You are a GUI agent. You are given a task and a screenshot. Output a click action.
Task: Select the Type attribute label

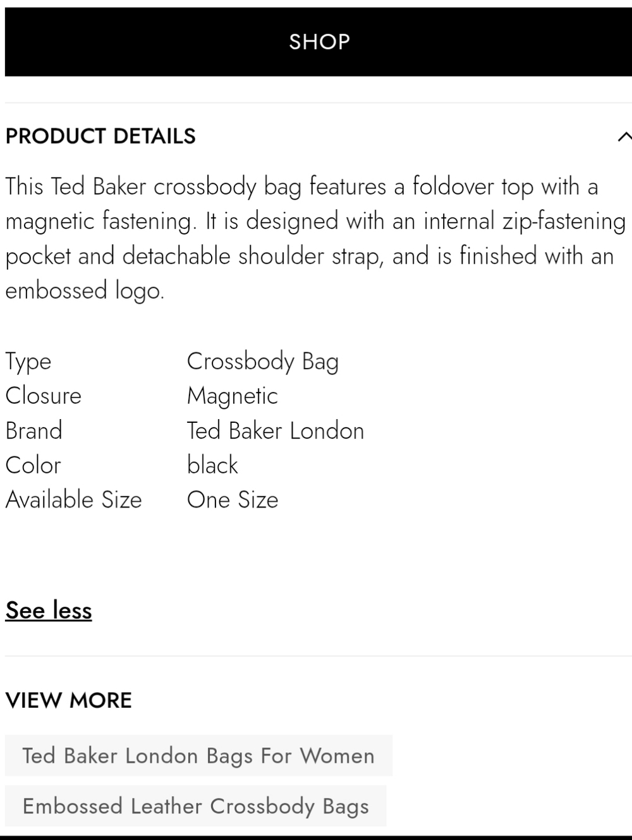tap(28, 362)
